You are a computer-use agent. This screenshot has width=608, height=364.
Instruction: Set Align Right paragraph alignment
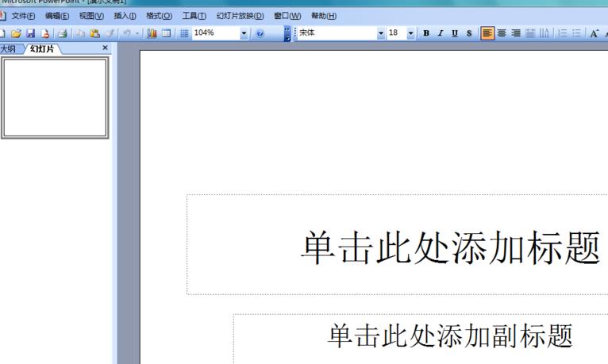pyautogui.click(x=516, y=33)
